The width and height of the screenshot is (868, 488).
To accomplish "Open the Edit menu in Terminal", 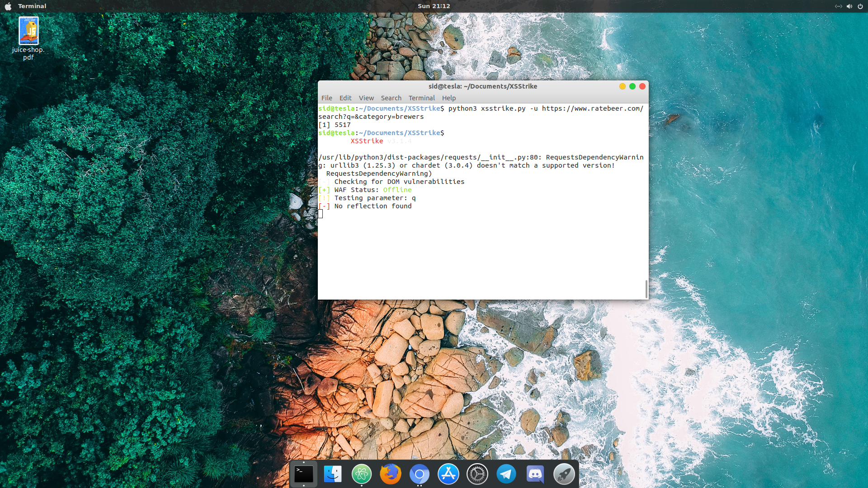I will coord(345,98).
